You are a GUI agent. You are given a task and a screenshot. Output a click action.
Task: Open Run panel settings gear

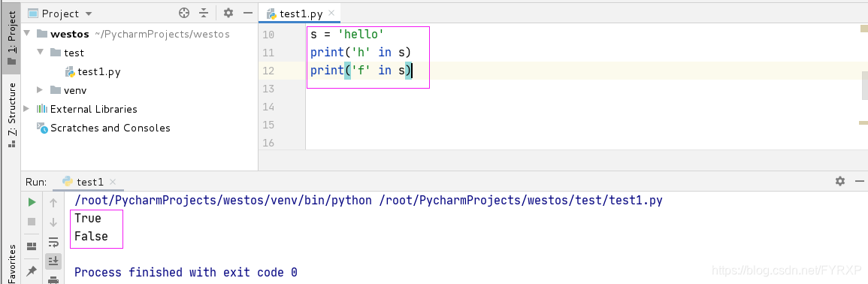point(840,181)
